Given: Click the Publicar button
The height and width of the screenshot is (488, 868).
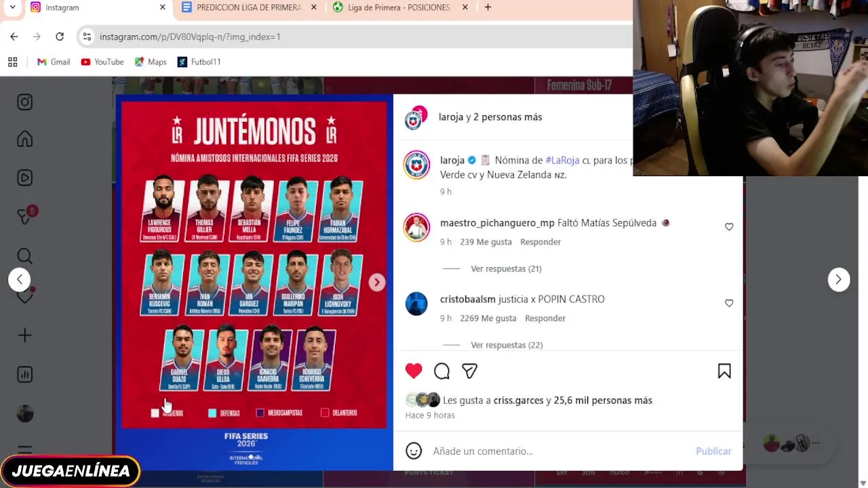Looking at the screenshot, I should (713, 451).
